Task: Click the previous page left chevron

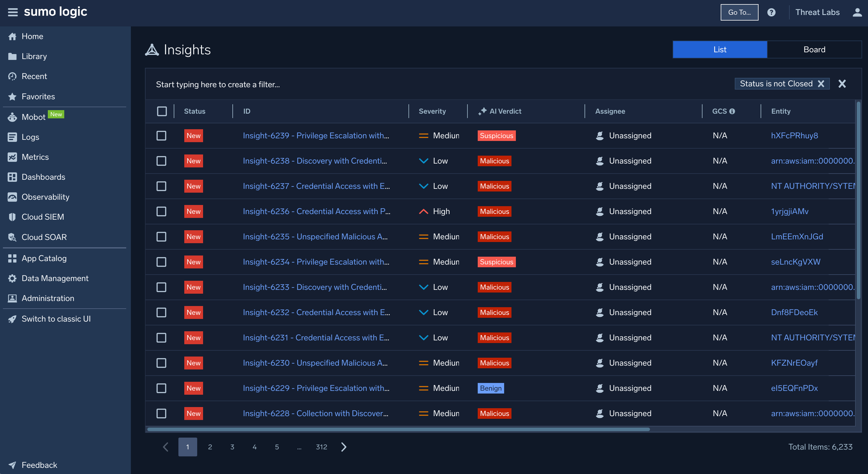Action: [x=166, y=447]
